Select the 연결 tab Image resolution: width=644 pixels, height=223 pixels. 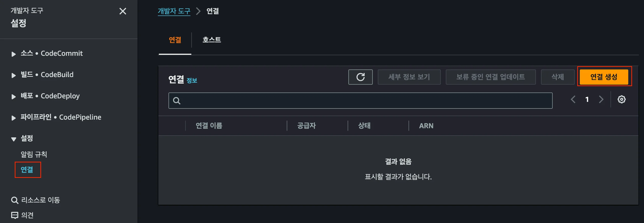point(174,40)
